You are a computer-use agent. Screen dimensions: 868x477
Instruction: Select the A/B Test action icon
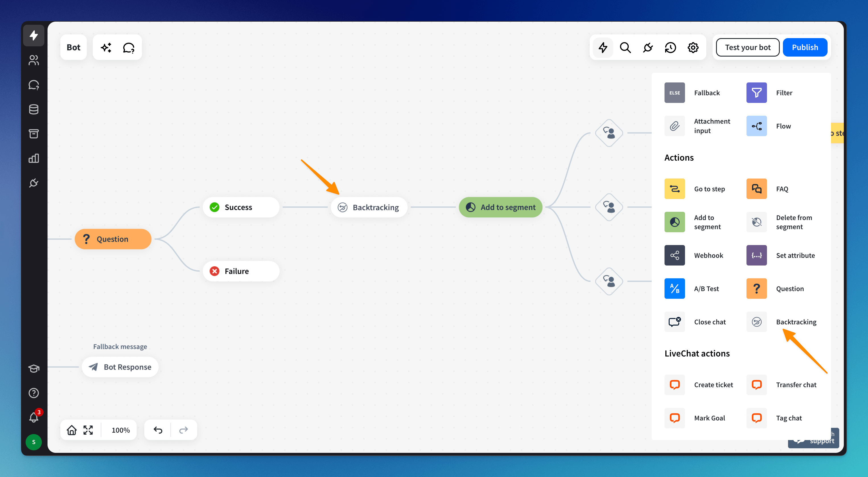pyautogui.click(x=674, y=289)
